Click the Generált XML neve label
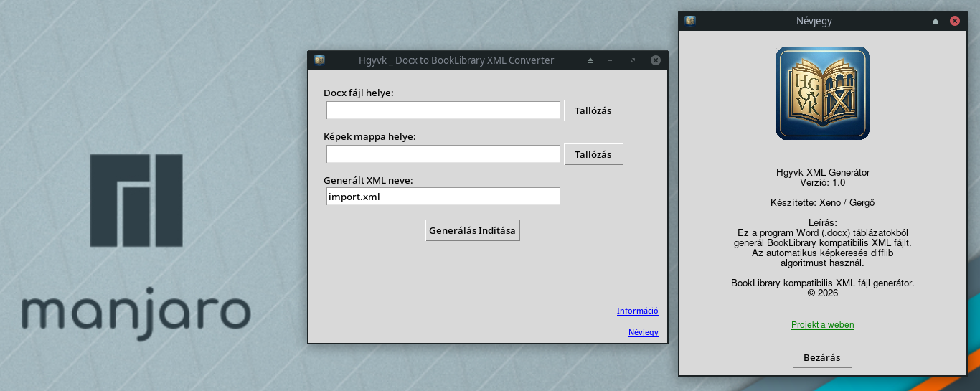 tap(368, 180)
